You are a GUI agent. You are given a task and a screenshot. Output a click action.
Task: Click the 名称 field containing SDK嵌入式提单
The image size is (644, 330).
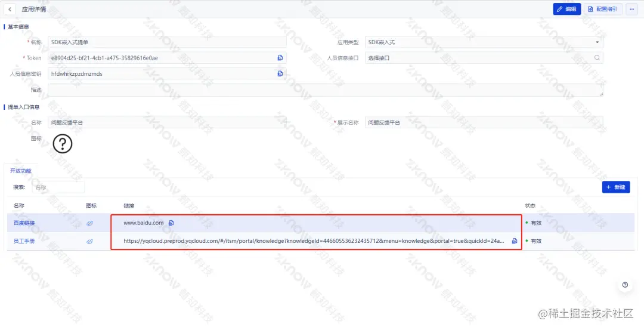pos(167,42)
